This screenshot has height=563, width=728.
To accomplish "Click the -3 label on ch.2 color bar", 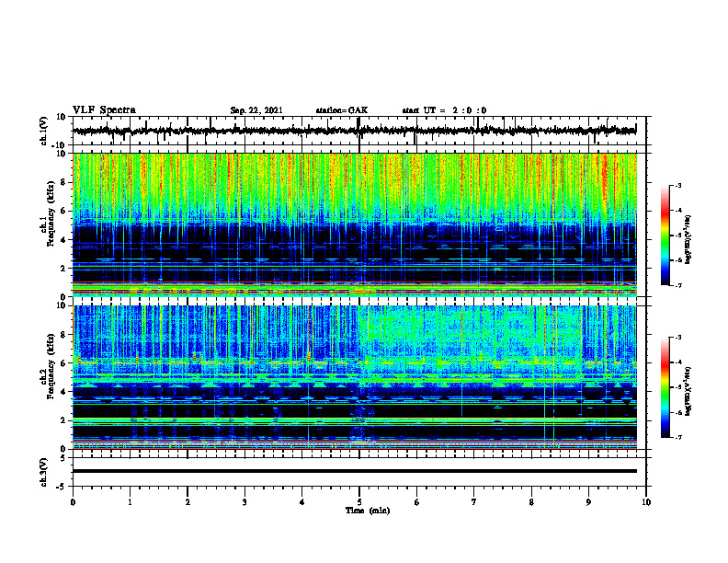I will coord(678,338).
